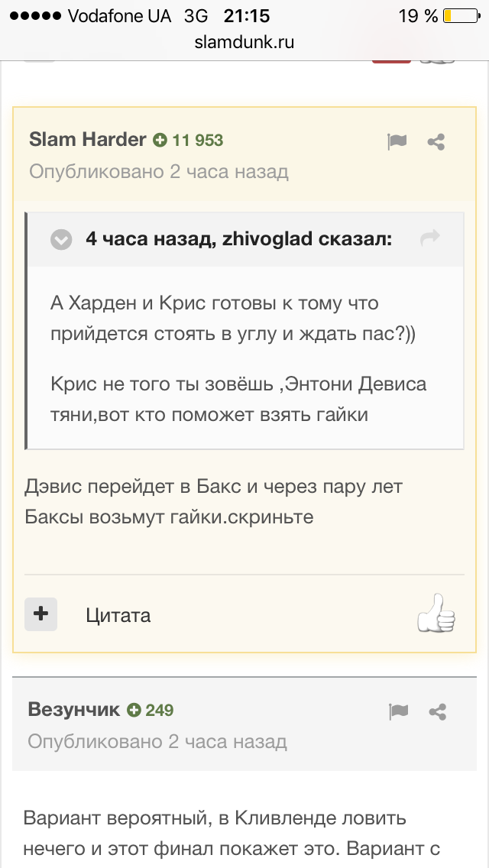This screenshot has height=868, width=489.
Task: Collapse the zhivoglad quote block
Action: tap(61, 240)
